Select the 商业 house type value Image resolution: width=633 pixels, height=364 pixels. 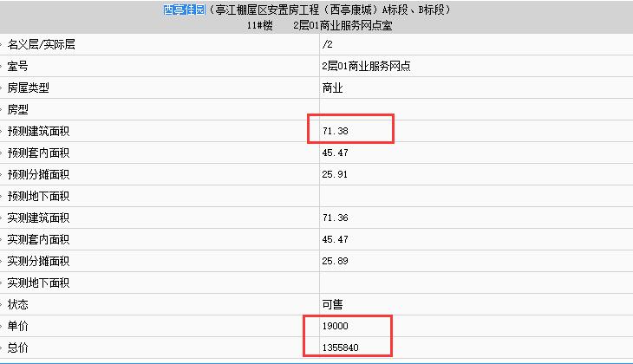pos(332,88)
